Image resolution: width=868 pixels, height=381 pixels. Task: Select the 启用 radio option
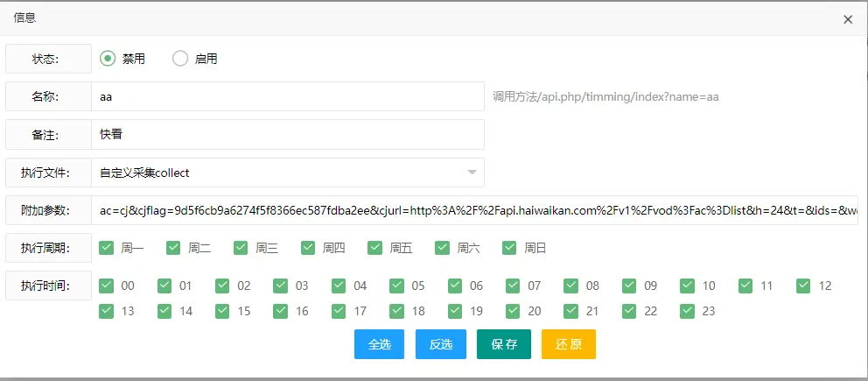[x=180, y=59]
